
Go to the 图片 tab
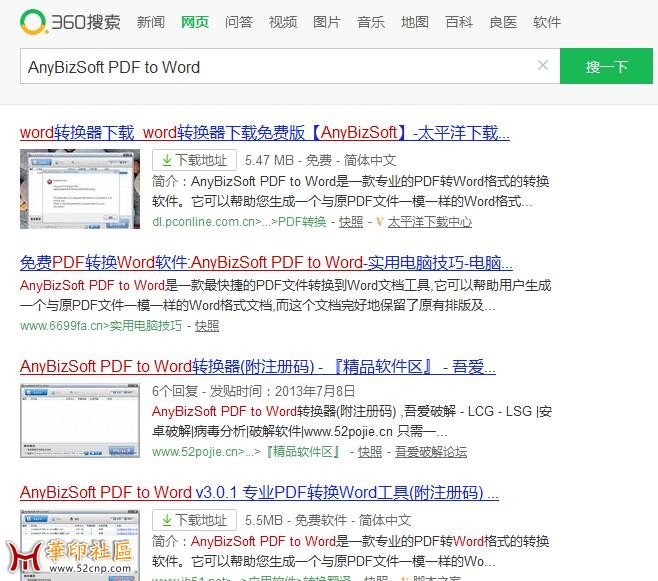pos(327,22)
